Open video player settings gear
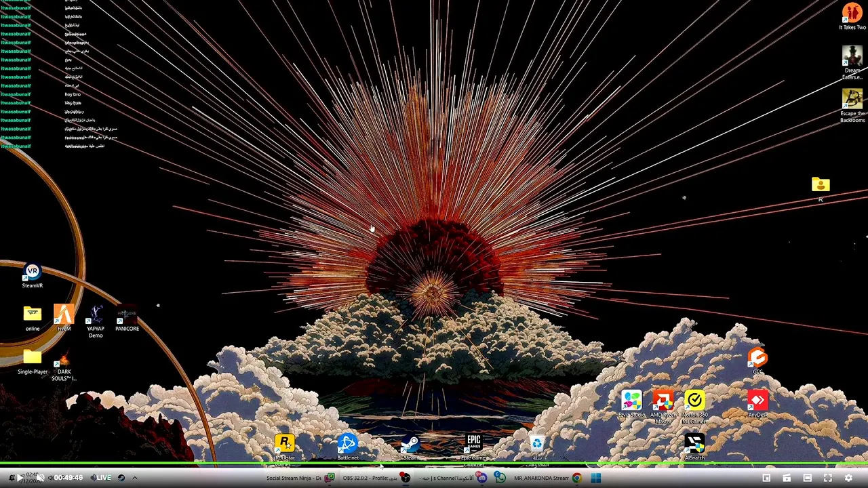 click(x=848, y=478)
